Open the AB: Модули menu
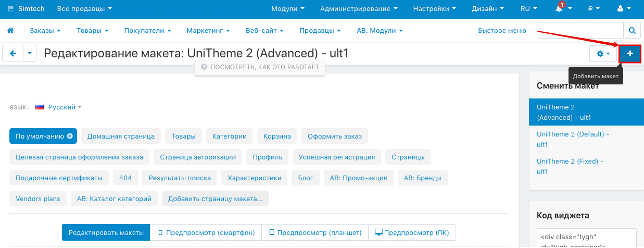 click(380, 31)
